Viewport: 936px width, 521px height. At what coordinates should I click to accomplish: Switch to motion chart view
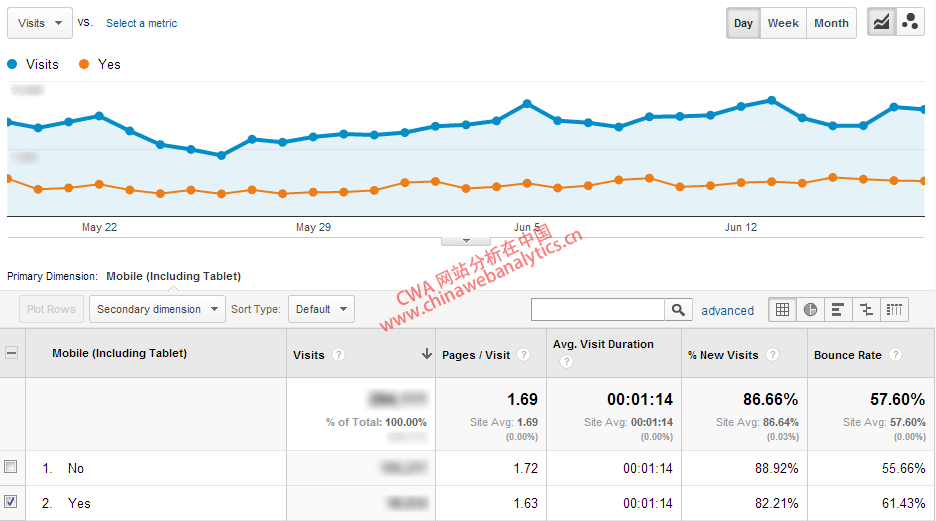coord(910,23)
